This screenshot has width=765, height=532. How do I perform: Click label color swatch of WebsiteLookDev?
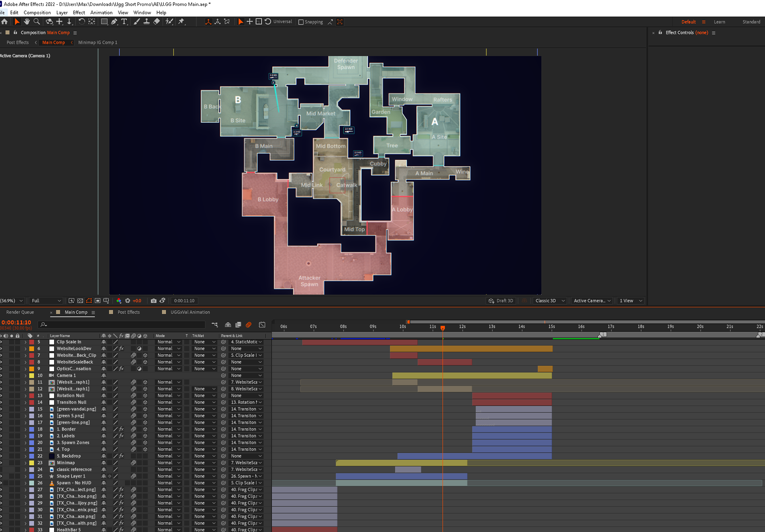[31, 348]
